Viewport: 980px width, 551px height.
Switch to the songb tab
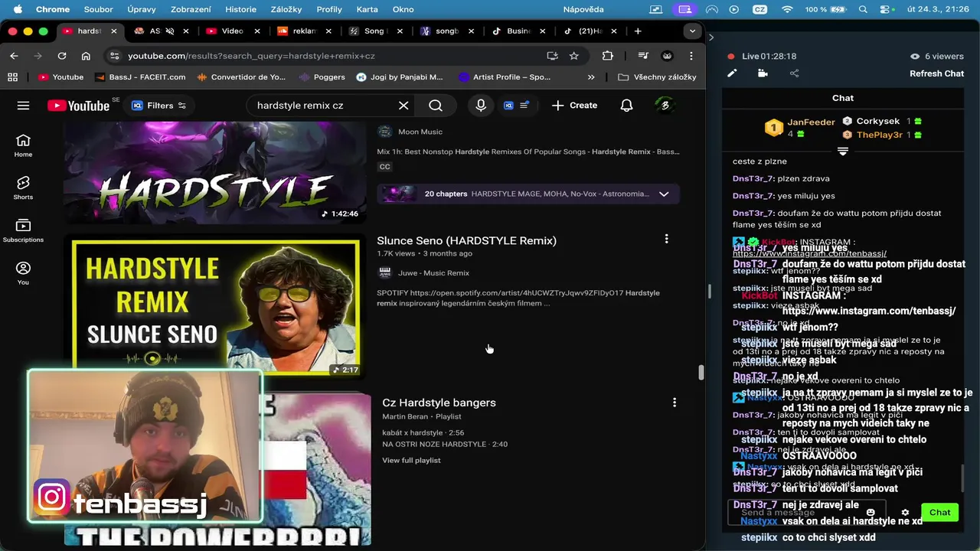[x=447, y=31]
